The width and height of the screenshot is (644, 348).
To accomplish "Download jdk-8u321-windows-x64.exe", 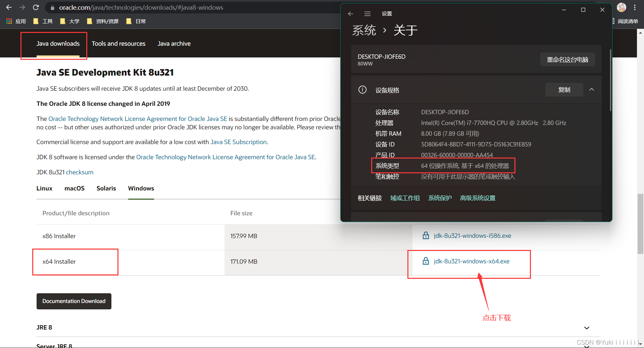I will pos(472,261).
